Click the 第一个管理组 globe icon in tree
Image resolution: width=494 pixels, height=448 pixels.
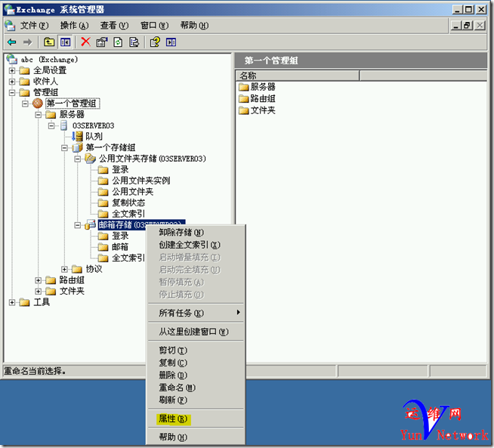click(38, 103)
